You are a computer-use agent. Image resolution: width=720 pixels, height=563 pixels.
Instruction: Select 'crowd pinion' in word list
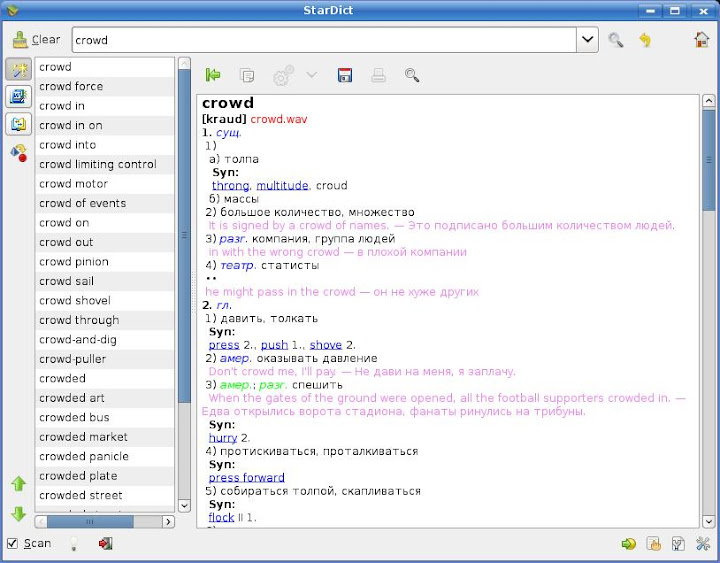(105, 262)
